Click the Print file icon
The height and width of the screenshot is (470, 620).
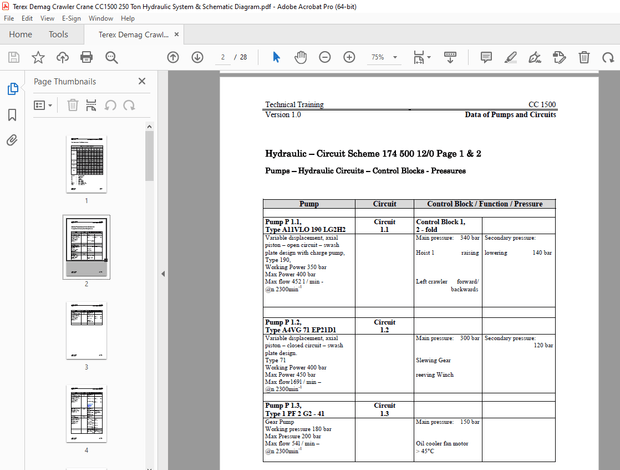86,57
